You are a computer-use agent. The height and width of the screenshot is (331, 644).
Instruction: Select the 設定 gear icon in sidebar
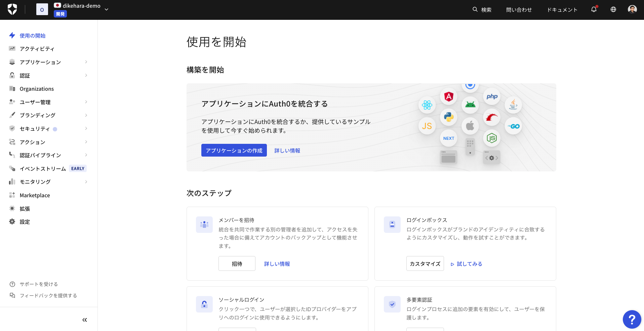(12, 221)
